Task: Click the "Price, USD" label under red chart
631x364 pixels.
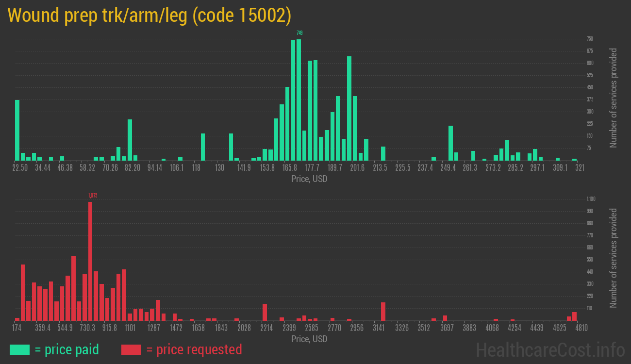Action: point(309,339)
